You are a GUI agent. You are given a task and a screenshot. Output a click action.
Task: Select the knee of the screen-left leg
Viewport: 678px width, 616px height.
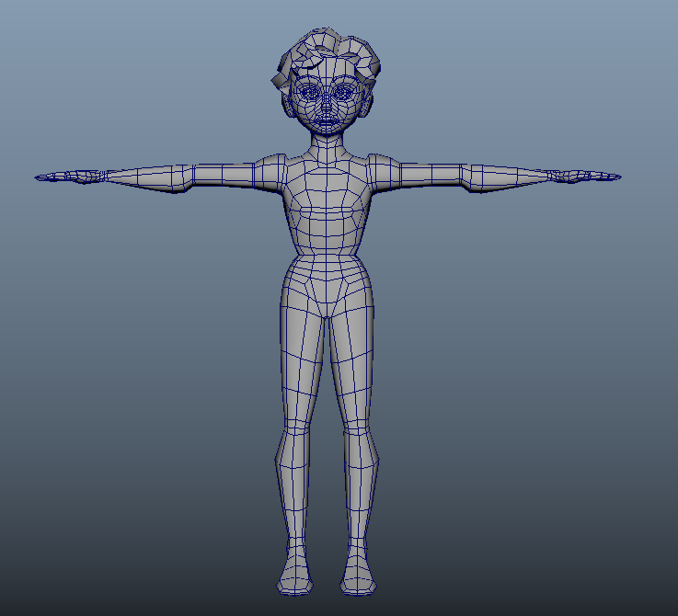click(294, 430)
